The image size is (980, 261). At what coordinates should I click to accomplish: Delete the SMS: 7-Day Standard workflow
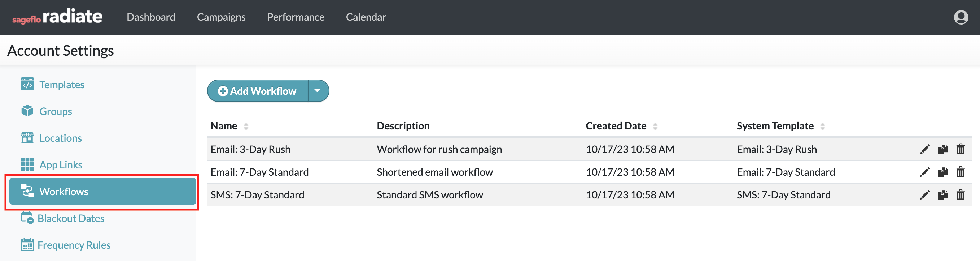pyautogui.click(x=960, y=195)
